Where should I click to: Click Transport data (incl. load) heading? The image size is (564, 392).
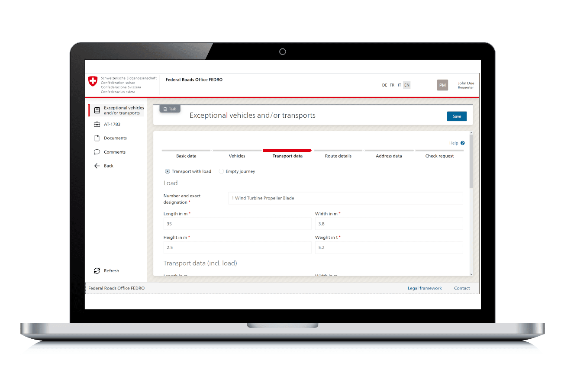click(x=200, y=263)
